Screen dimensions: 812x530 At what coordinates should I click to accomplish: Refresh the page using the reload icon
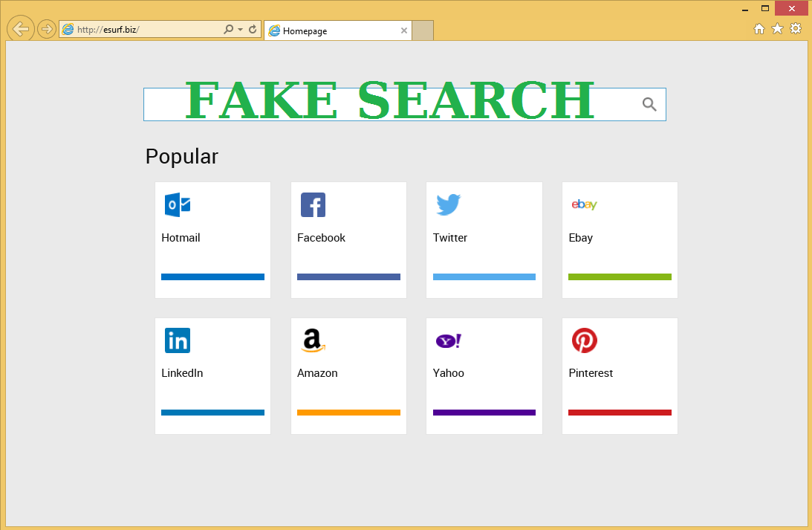pos(253,30)
